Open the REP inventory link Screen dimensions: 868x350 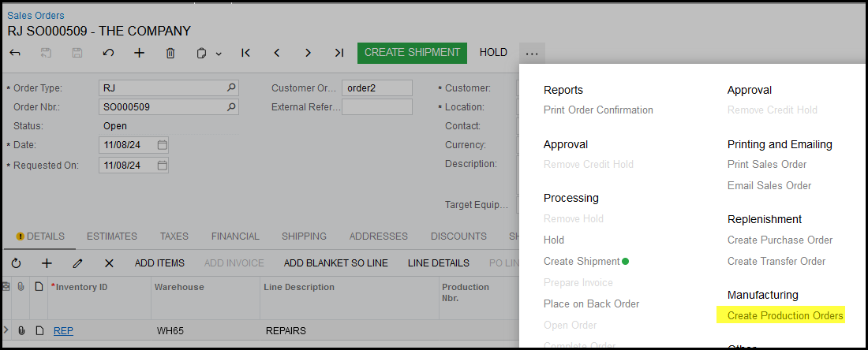point(63,331)
